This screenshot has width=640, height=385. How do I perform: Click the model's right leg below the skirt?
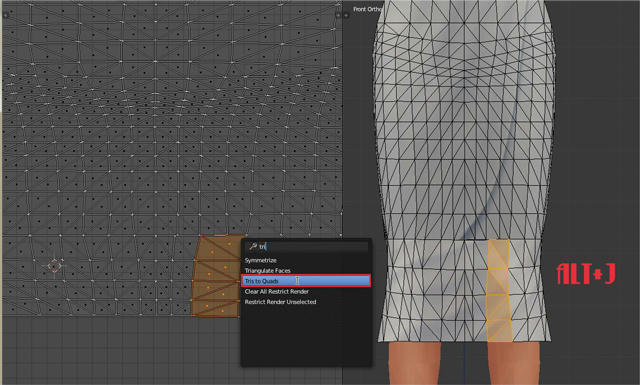click(513, 363)
